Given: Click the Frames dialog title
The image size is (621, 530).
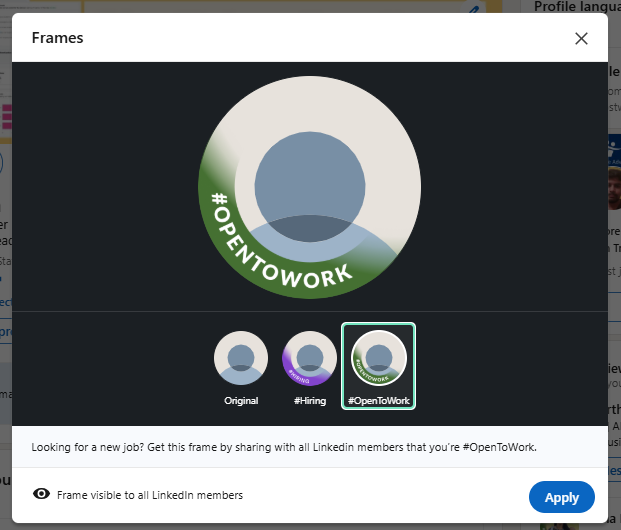Looking at the screenshot, I should click(57, 38).
